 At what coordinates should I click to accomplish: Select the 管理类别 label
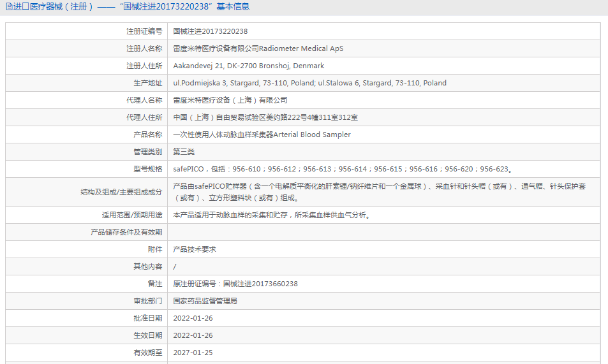pyautogui.click(x=148, y=152)
